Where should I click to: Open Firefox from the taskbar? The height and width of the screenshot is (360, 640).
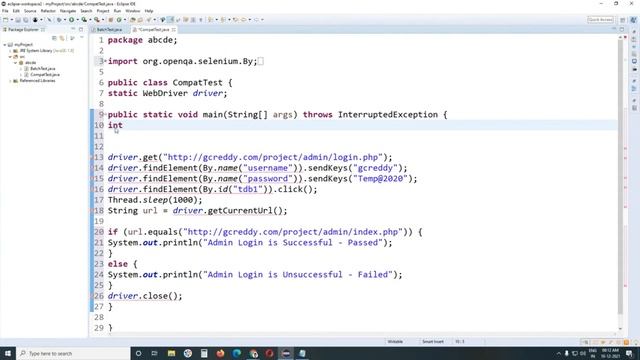(x=220, y=353)
